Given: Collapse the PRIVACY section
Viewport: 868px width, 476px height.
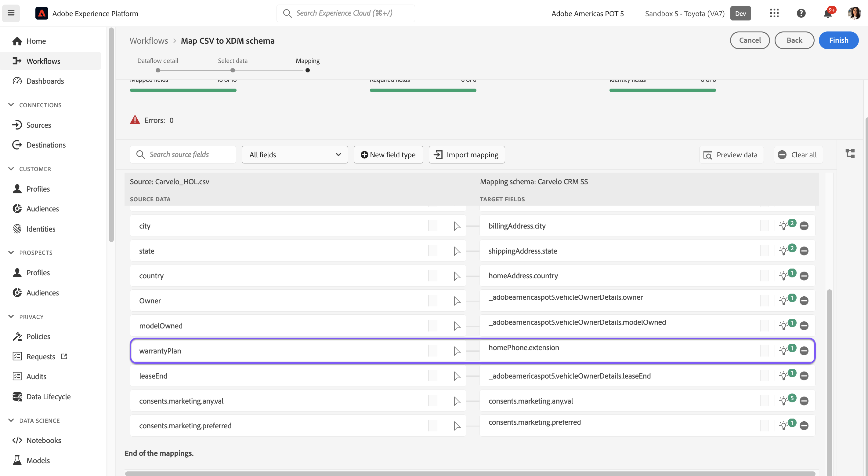Looking at the screenshot, I should (x=11, y=317).
